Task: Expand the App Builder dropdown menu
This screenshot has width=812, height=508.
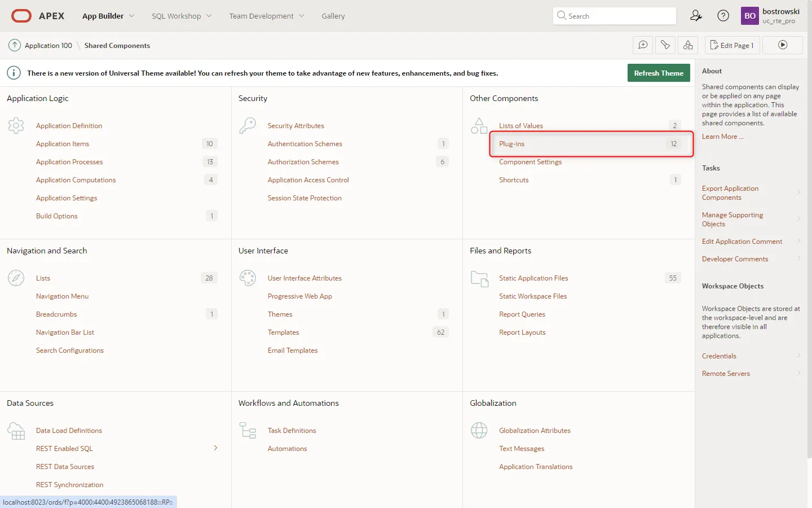Action: click(x=108, y=16)
